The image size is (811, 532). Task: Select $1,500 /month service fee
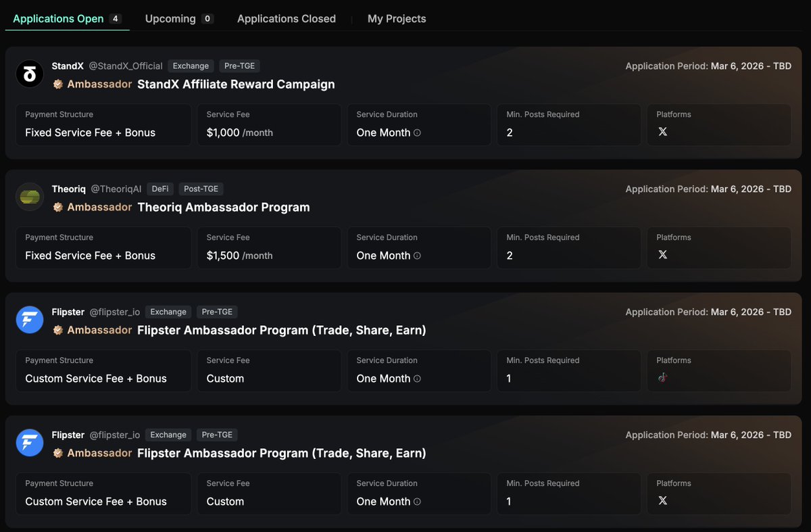click(240, 256)
